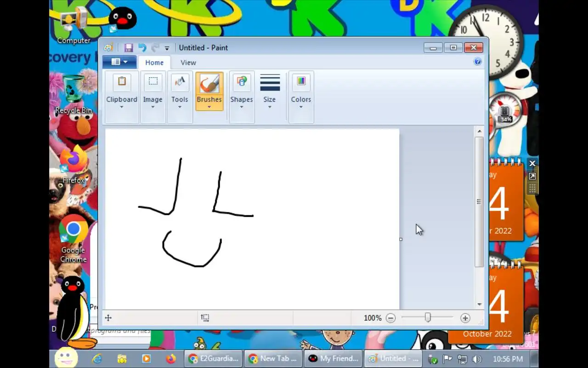Switch to the E2Guardia... Chrome window
The height and width of the screenshot is (368, 588).
(214, 359)
